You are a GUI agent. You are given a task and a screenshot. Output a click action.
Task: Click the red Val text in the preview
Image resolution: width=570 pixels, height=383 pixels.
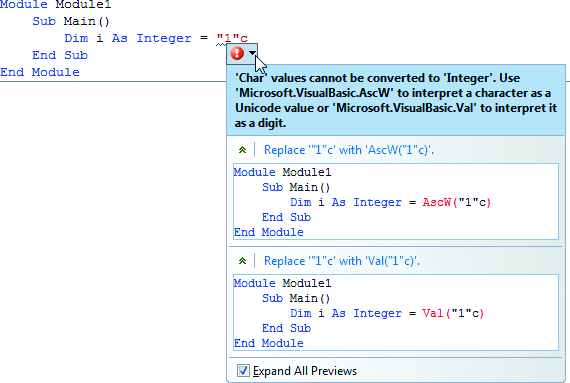tap(433, 313)
